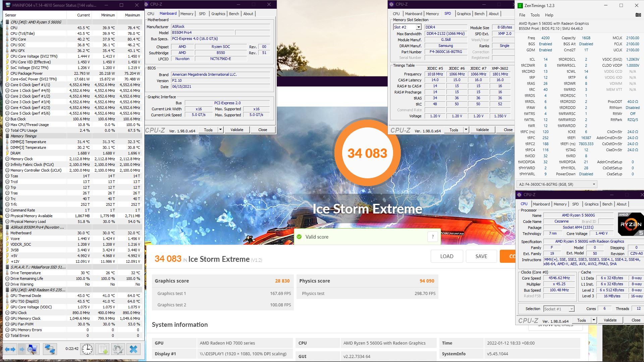Select Drive Remaining Life sensor row
Screen dimensions: 644x362
click(73, 279)
